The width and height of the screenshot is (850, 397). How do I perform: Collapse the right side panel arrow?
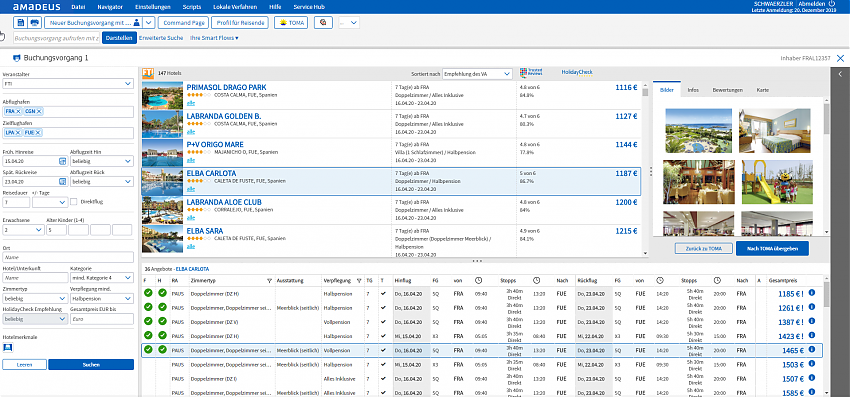pyautogui.click(x=840, y=73)
